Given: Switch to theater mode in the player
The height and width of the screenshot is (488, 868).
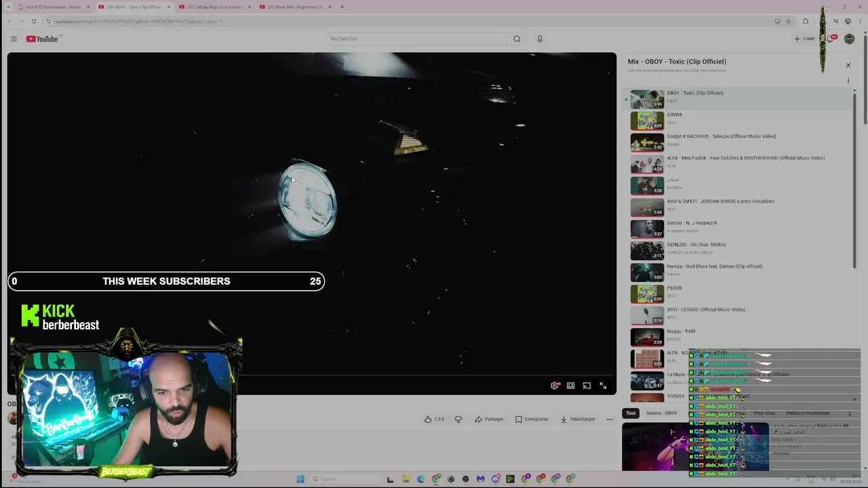Looking at the screenshot, I should pyautogui.click(x=570, y=386).
